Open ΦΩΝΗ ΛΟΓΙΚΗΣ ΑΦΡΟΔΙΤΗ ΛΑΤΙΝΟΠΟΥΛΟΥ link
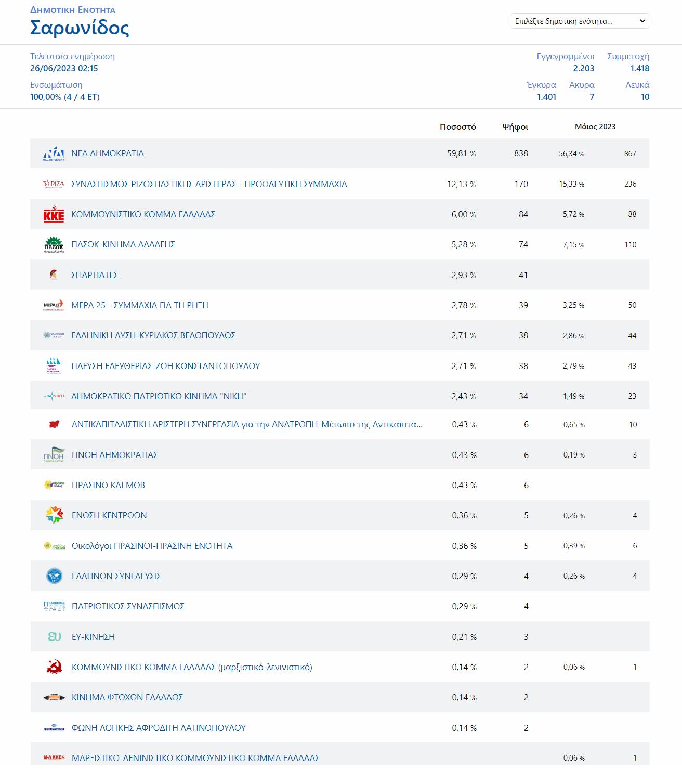Image resolution: width=682 pixels, height=784 pixels. (159, 728)
